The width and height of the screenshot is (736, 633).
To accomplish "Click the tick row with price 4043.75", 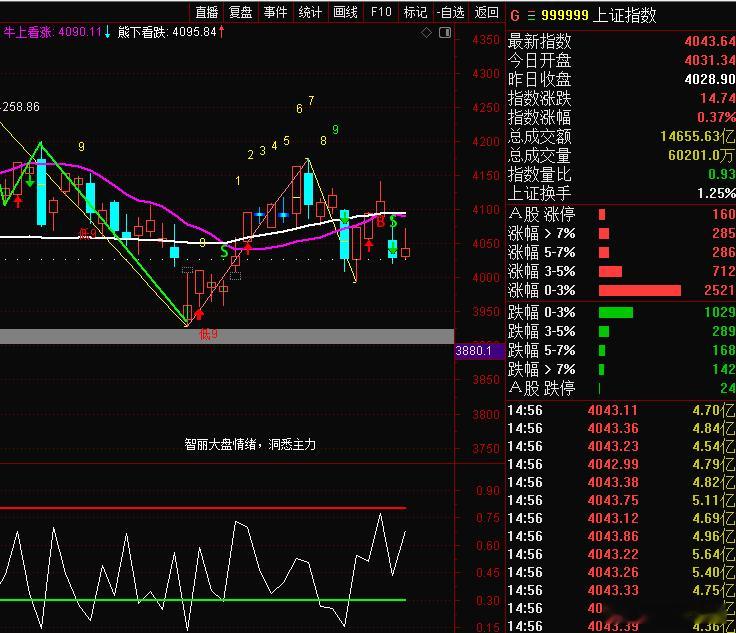I will [621, 501].
